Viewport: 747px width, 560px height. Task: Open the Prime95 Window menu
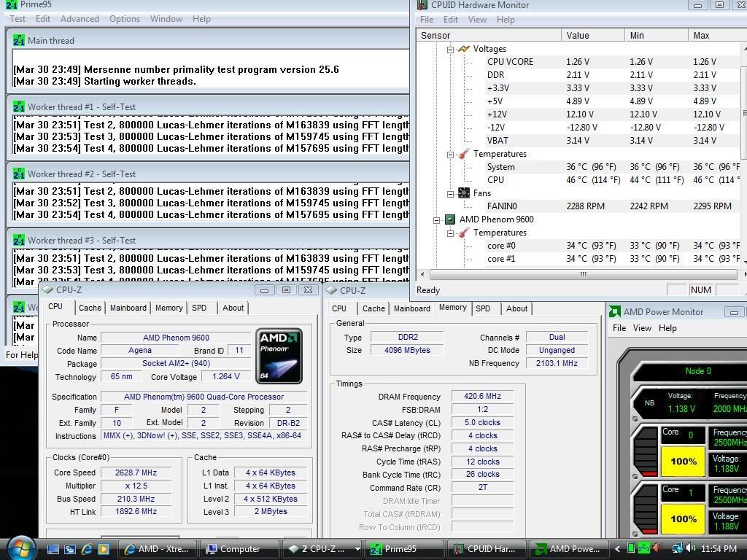point(166,19)
